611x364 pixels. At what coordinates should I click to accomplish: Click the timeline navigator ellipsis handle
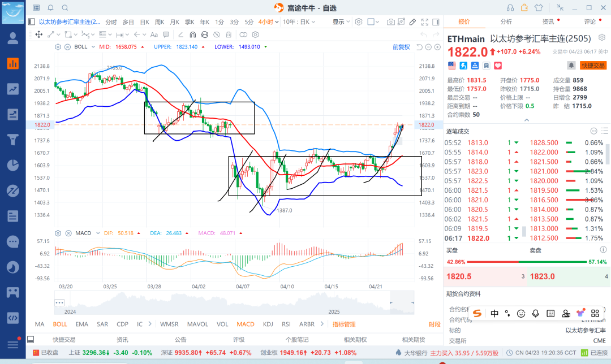coord(59,302)
